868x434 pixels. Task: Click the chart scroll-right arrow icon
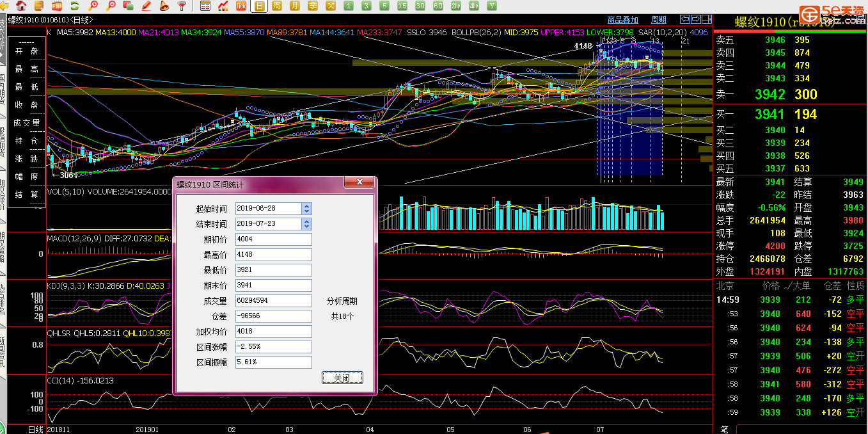696,19
